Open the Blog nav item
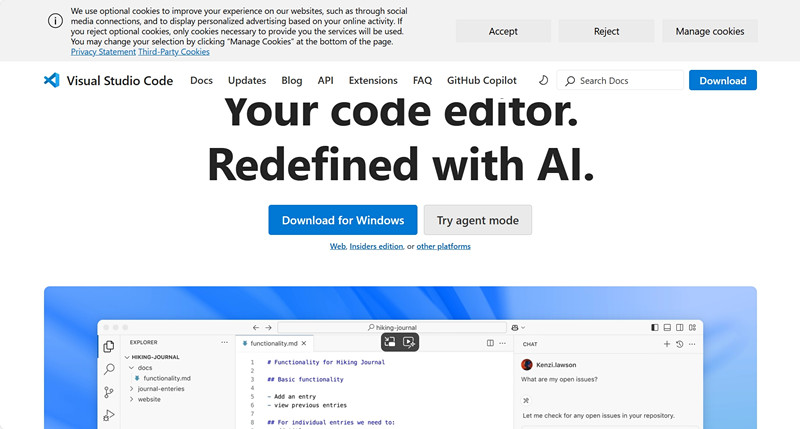Screen dimensions: 800x429 click(x=292, y=80)
